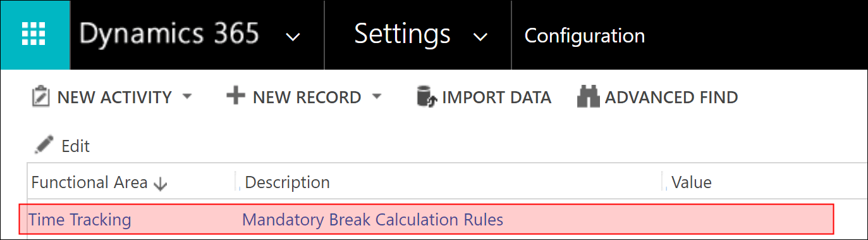Image resolution: width=868 pixels, height=240 pixels.
Task: Click the Edit pencil icon
Action: 44,145
